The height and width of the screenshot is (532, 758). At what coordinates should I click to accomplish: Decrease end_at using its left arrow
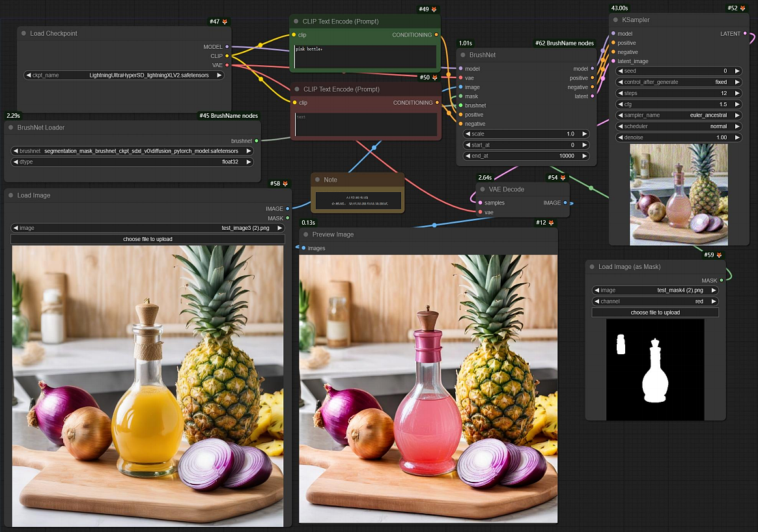point(468,156)
